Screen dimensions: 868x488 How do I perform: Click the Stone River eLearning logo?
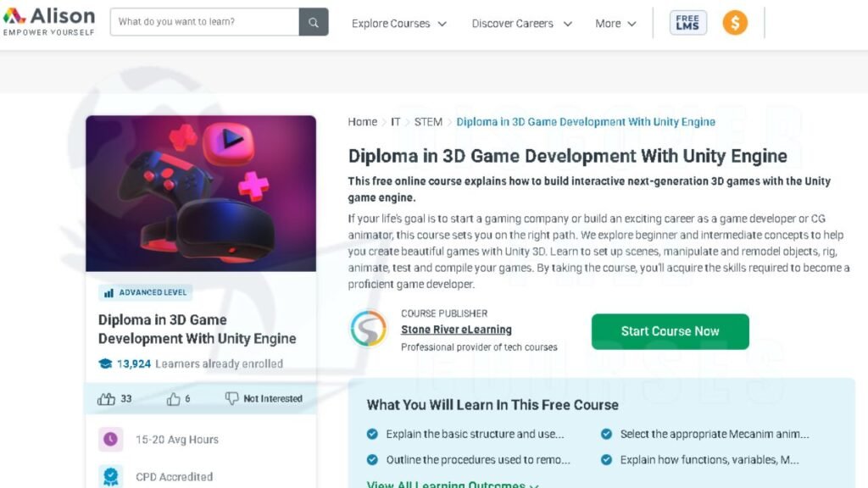click(x=368, y=328)
